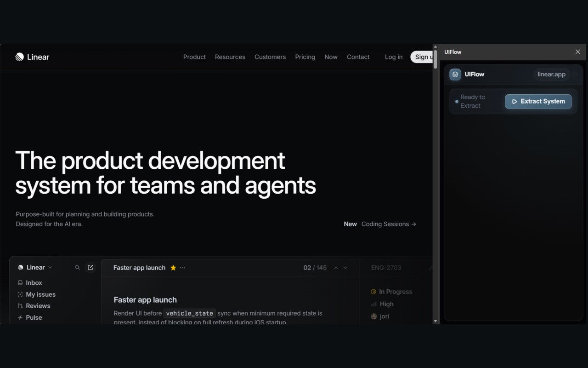
Task: Open the Contact page
Action: tap(358, 57)
